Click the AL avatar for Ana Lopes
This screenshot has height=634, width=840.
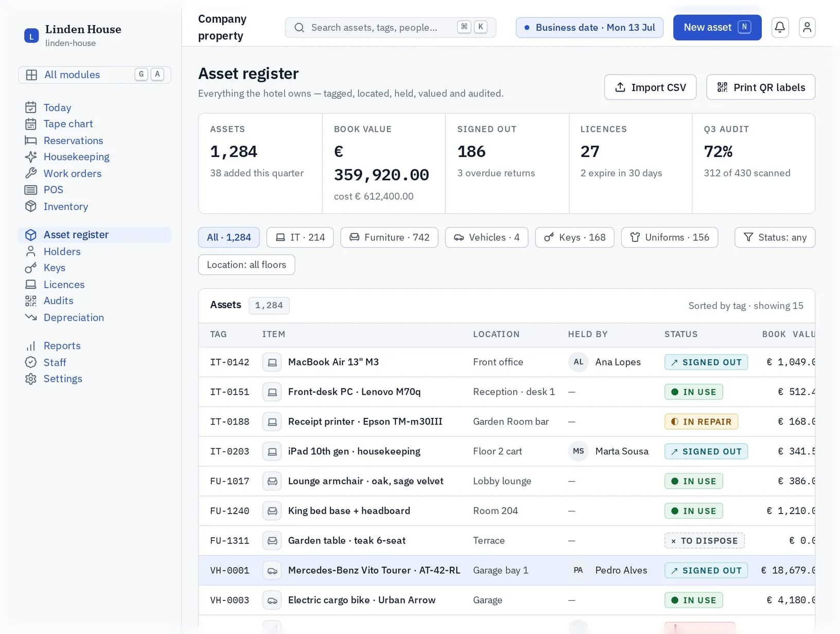click(579, 362)
